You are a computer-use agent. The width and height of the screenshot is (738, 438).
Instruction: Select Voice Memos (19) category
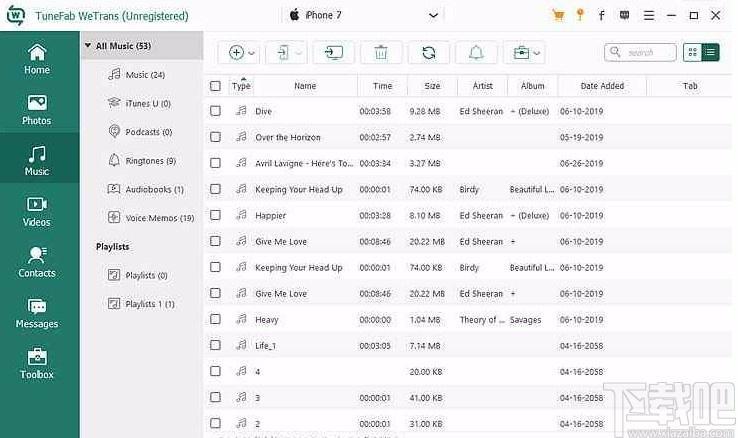coord(151,218)
